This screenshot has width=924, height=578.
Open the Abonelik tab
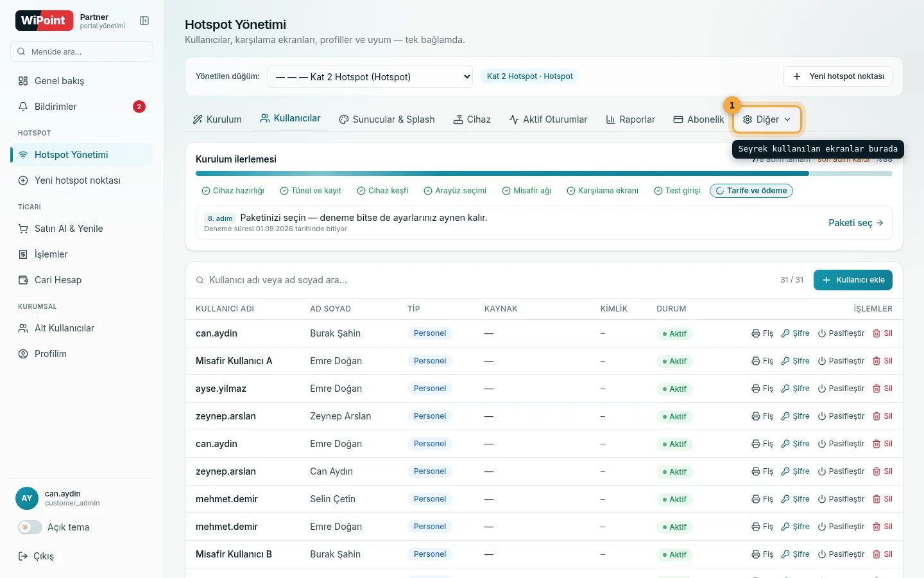pyautogui.click(x=698, y=119)
